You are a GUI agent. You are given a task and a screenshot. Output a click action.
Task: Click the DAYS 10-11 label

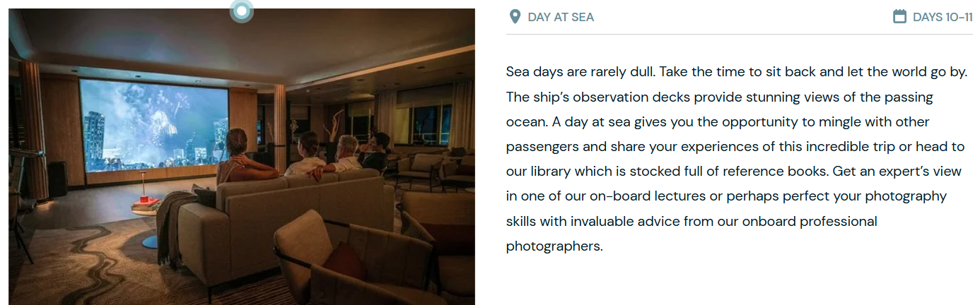(943, 17)
